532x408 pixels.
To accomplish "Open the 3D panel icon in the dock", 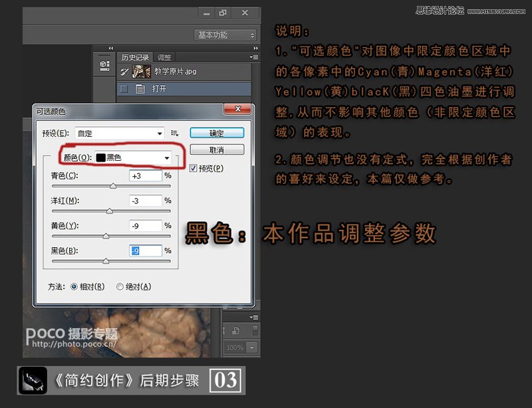I will (104, 65).
